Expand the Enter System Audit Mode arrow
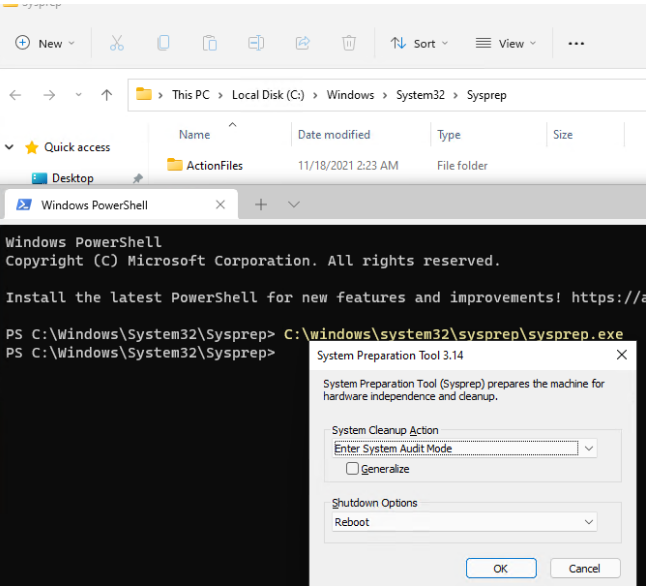The width and height of the screenshot is (663, 586). click(589, 448)
